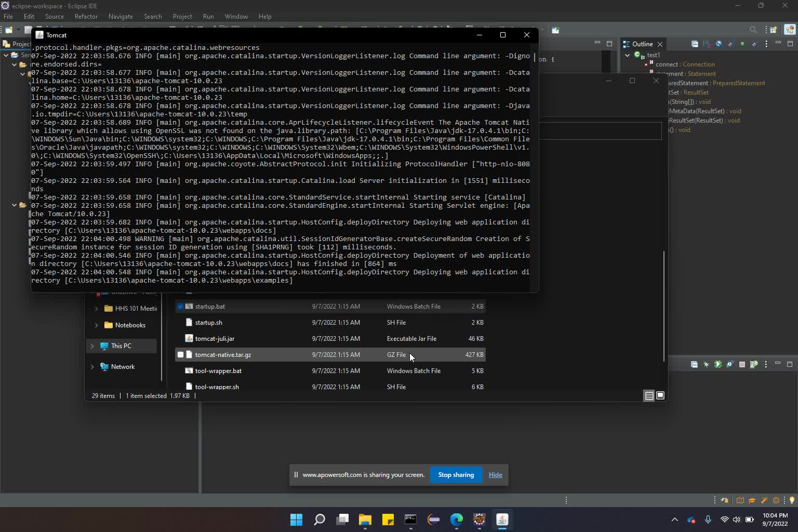This screenshot has height=532, width=798.
Task: Toggle Hide Local Types in Outline
Action: click(x=754, y=44)
